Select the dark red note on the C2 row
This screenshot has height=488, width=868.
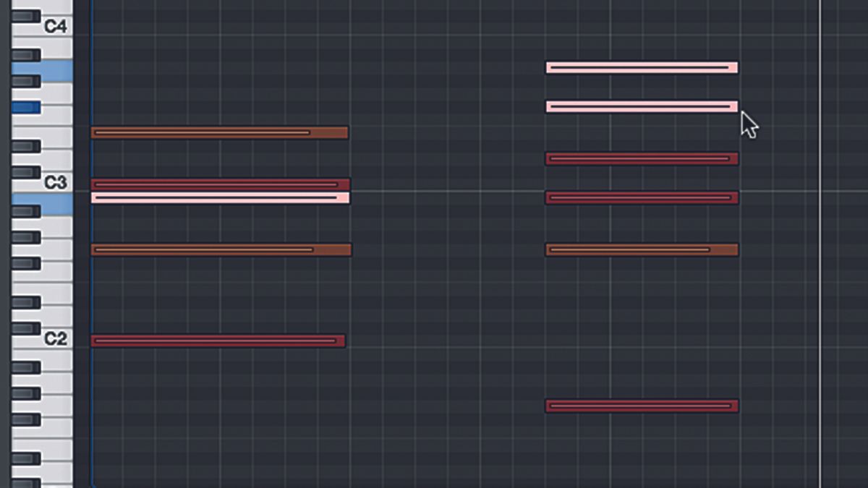[x=217, y=338]
